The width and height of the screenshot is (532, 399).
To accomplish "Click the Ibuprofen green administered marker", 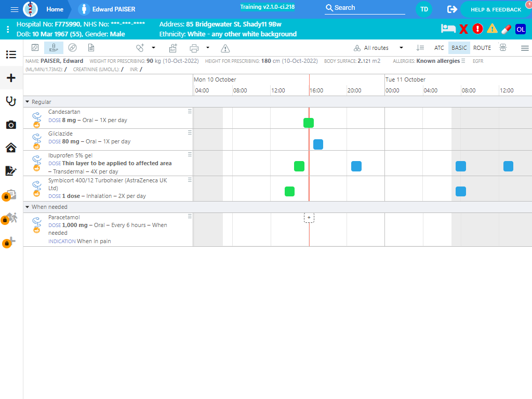I will point(299,166).
